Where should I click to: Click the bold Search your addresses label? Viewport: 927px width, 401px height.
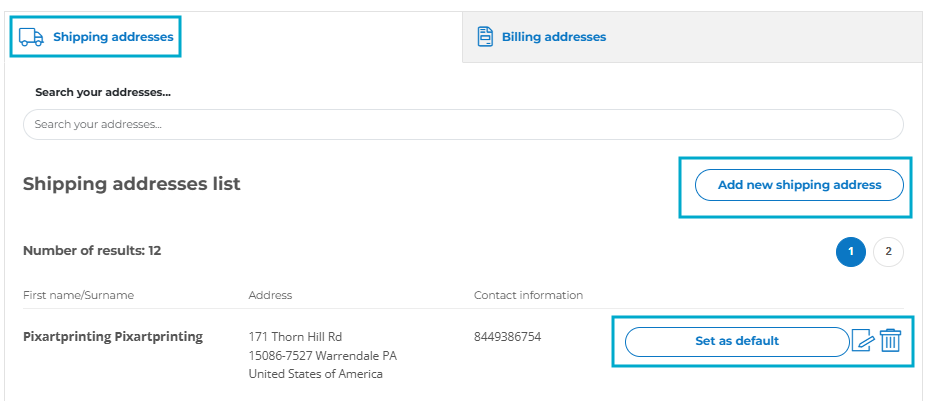(x=103, y=93)
